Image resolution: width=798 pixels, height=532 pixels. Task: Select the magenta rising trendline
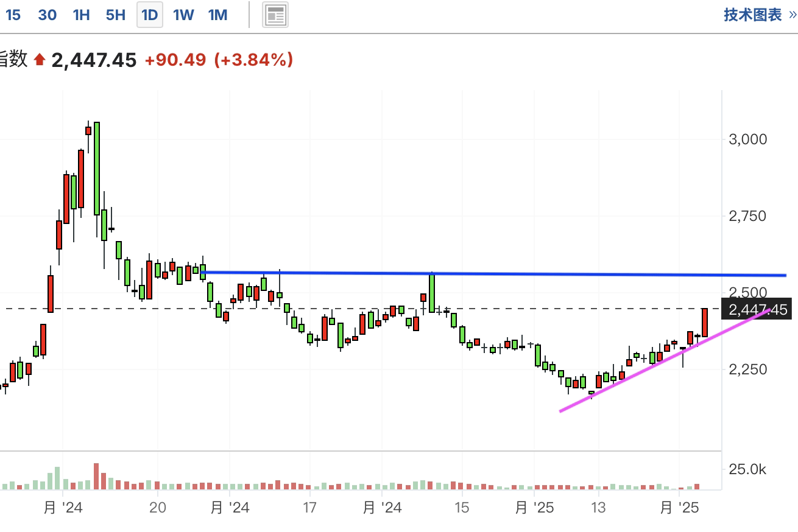(664, 360)
